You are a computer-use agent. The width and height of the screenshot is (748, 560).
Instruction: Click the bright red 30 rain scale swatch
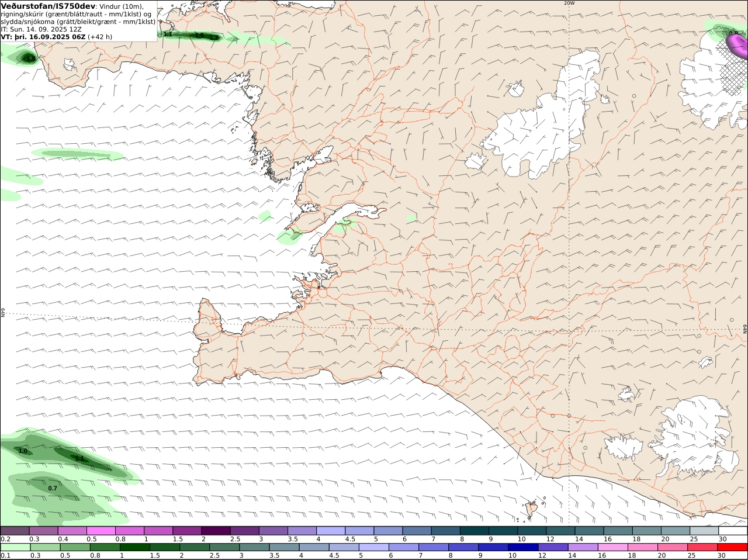733,547
